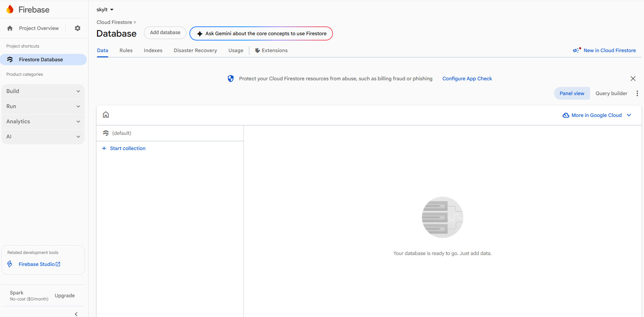
Task: Switch to Query builder view
Action: click(611, 93)
